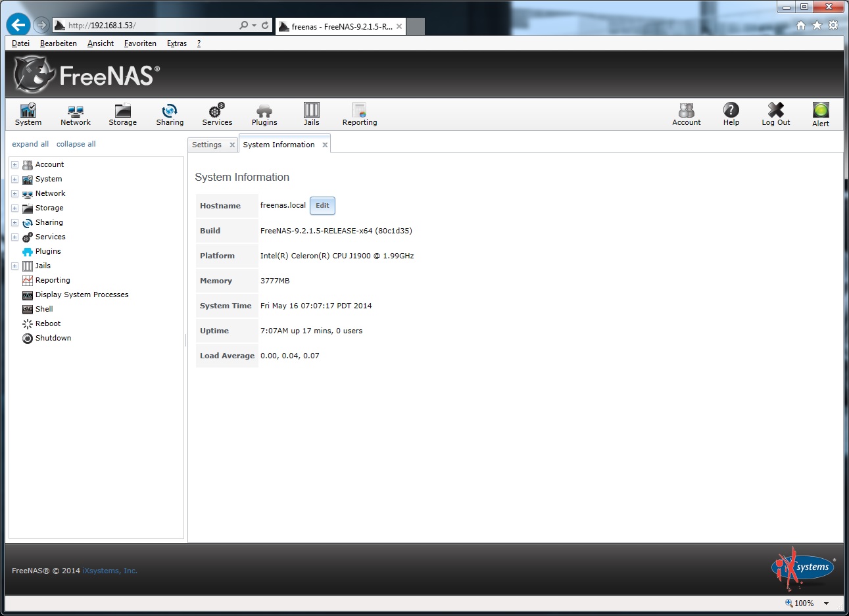Screen dimensions: 849x616
Task: Open Network from the top toolbar
Action: [x=76, y=114]
